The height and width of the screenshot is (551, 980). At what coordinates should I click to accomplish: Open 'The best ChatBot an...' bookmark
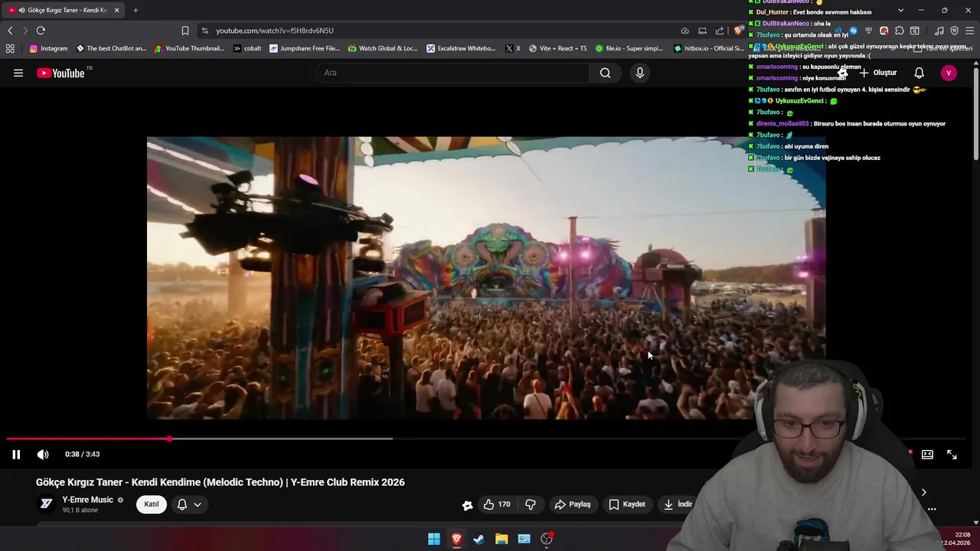[111, 48]
